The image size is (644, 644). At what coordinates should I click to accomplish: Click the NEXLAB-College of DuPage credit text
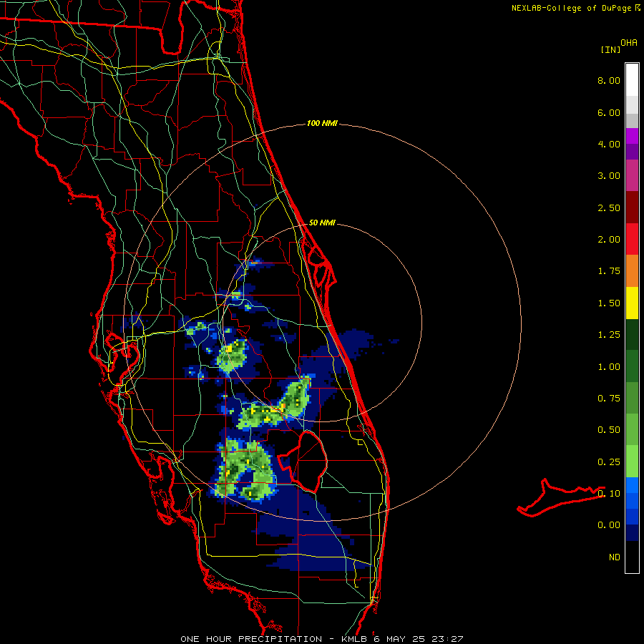[571, 8]
